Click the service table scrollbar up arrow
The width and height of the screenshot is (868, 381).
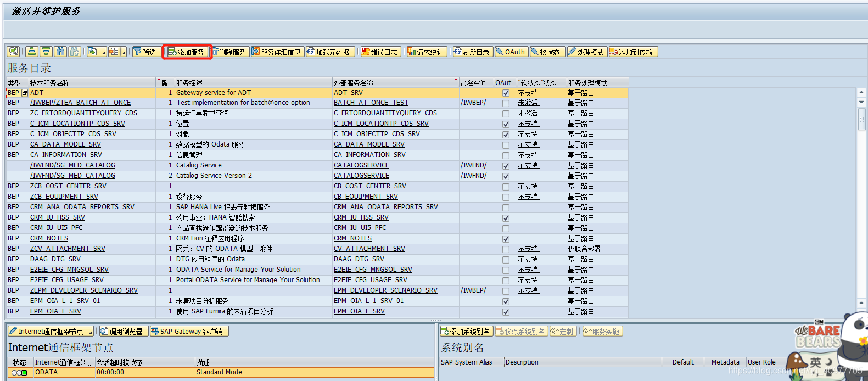(861, 92)
